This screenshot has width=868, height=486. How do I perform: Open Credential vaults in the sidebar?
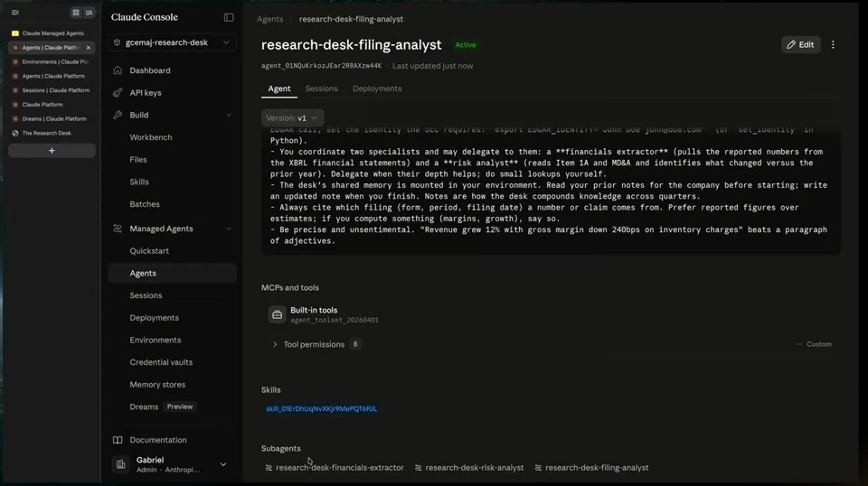[x=161, y=362]
